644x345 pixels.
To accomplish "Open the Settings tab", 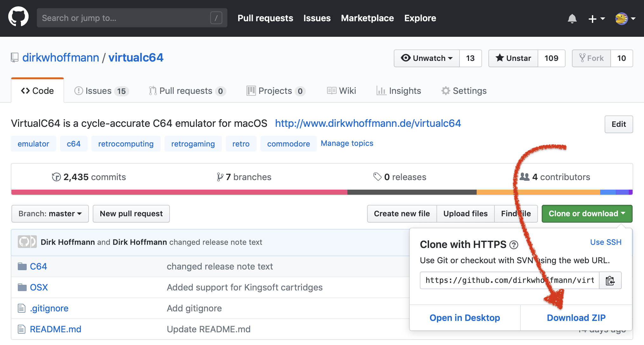I will pyautogui.click(x=464, y=91).
